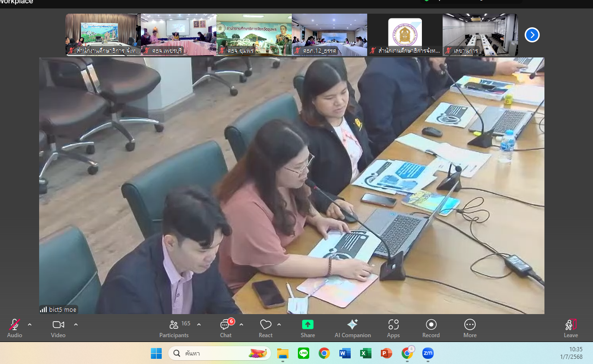Screen dimensions: 593x364
Task: Click the React heart icon
Action: pyautogui.click(x=265, y=328)
